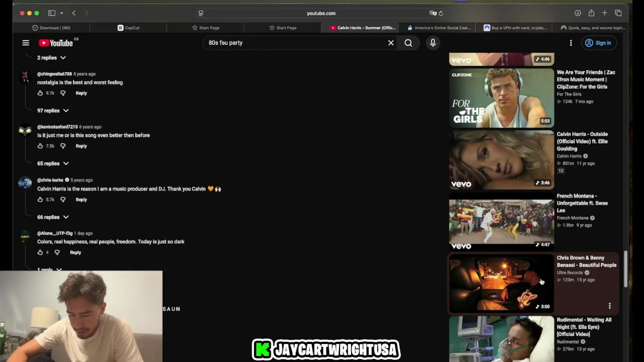
Task: Open the Buy a VPN tab
Action: coord(515,28)
